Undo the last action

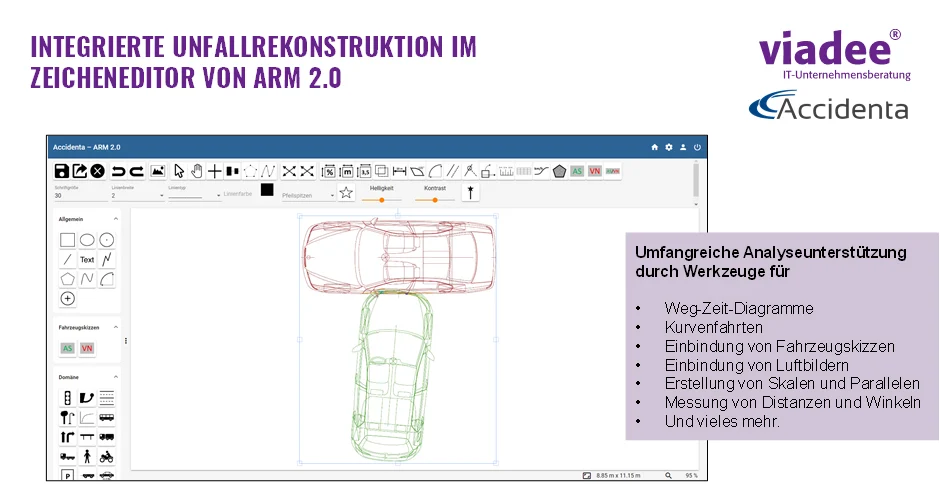coord(118,172)
